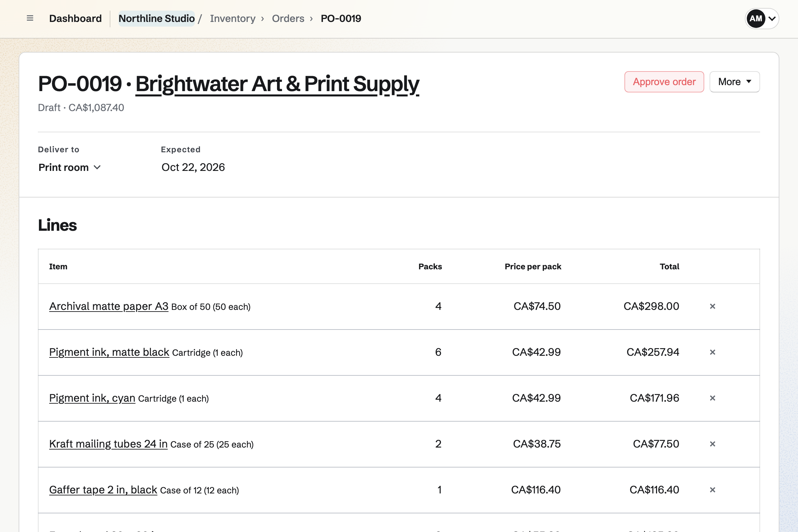This screenshot has width=798, height=532.
Task: Remove the Gaffer tape 2 in line
Action: (713, 489)
